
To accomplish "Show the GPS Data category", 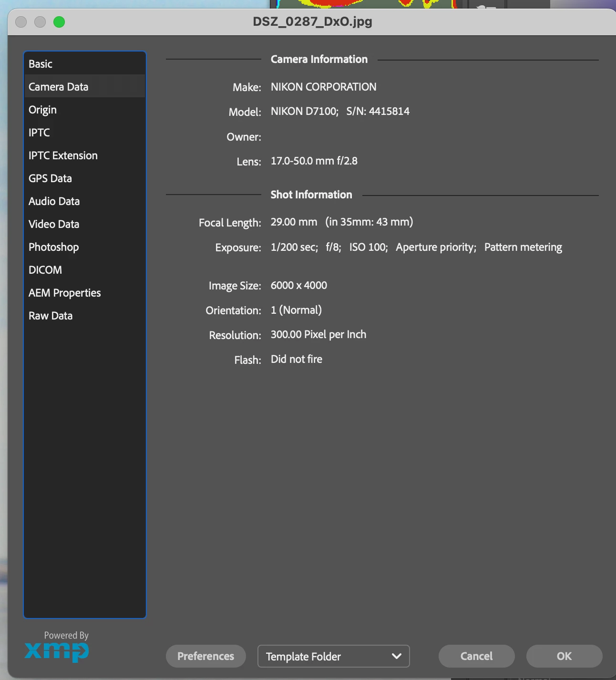I will click(x=84, y=178).
